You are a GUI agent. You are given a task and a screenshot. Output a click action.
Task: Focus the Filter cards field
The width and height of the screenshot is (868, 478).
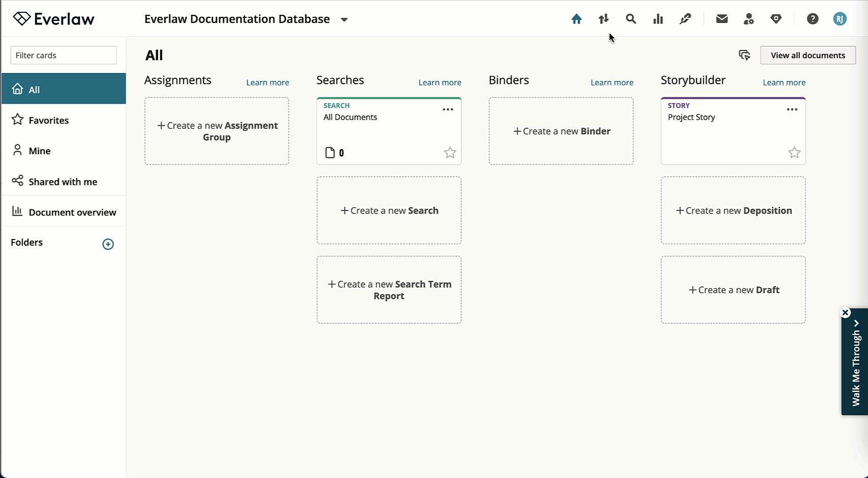tap(64, 55)
